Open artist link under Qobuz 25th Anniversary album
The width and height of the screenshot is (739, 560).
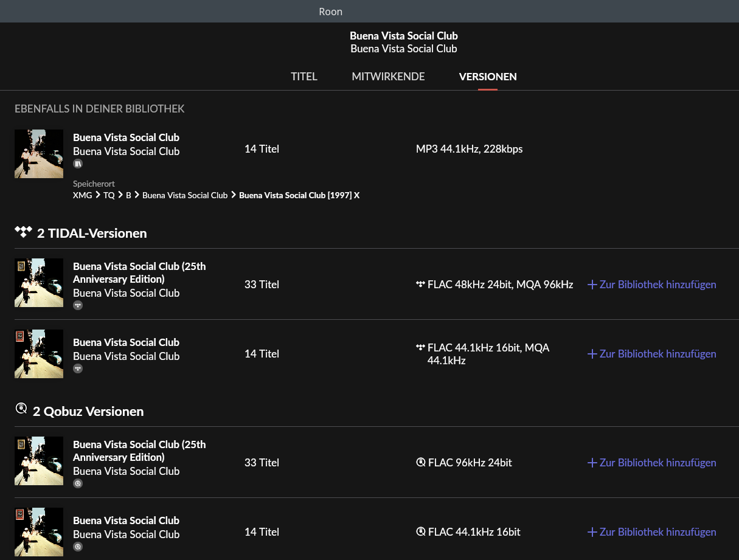click(x=126, y=471)
